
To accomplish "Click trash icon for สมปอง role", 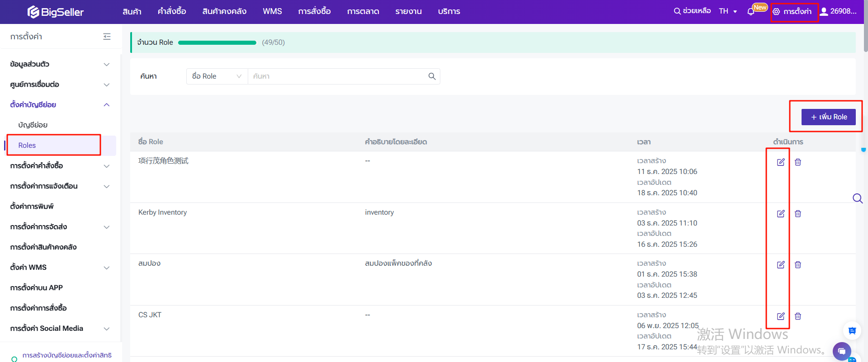I will pyautogui.click(x=798, y=265).
